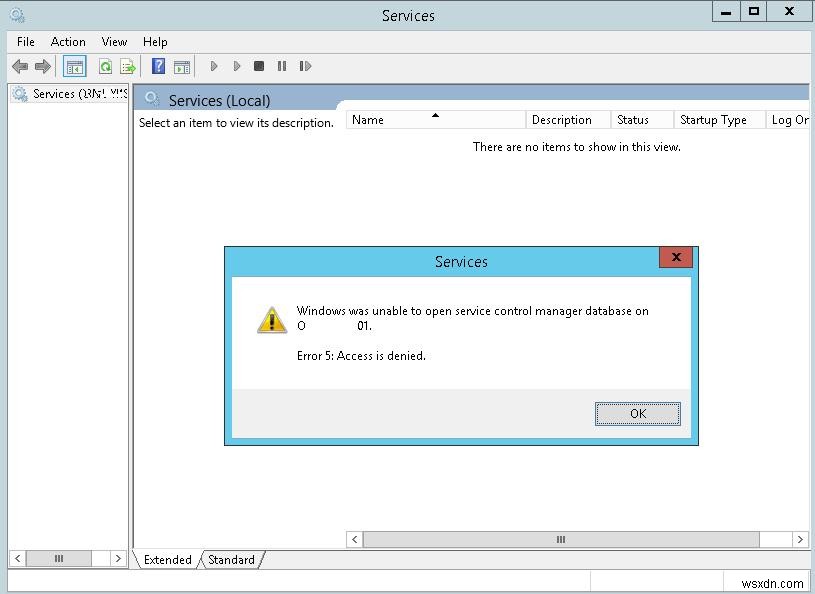Click the services list horizontal scrollbar thumb
Viewport: 815px width, 594px height.
[x=561, y=539]
